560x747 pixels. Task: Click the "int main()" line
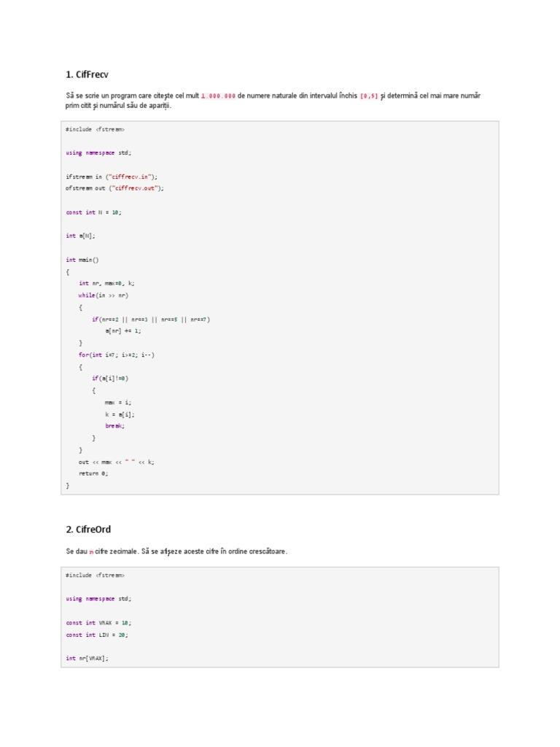click(82, 260)
